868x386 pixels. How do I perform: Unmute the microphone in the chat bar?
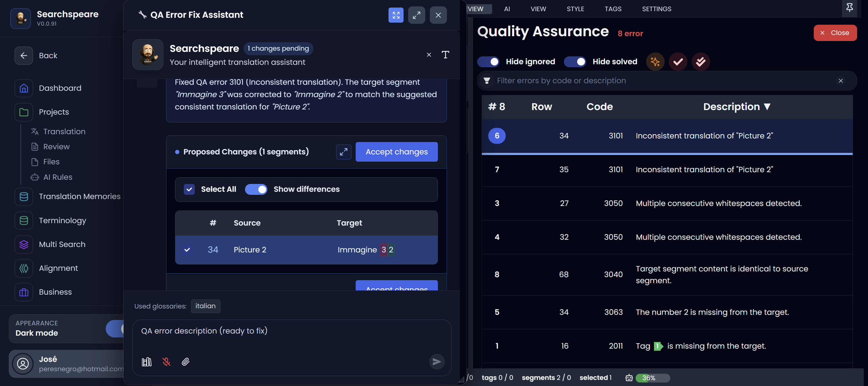(166, 362)
